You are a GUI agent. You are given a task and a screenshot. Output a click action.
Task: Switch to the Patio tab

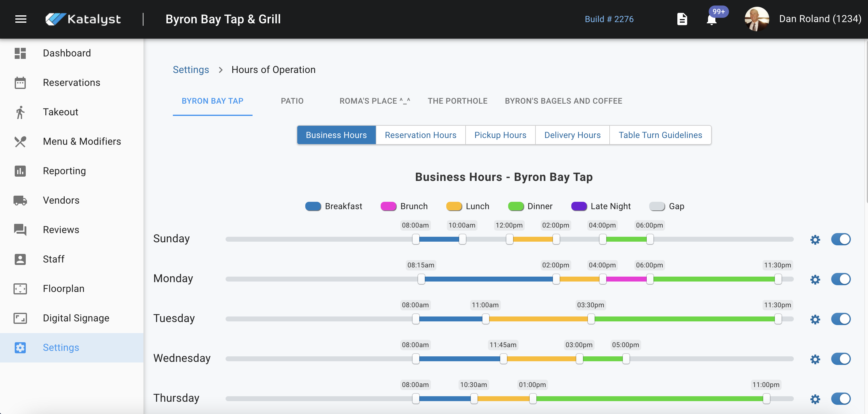292,101
